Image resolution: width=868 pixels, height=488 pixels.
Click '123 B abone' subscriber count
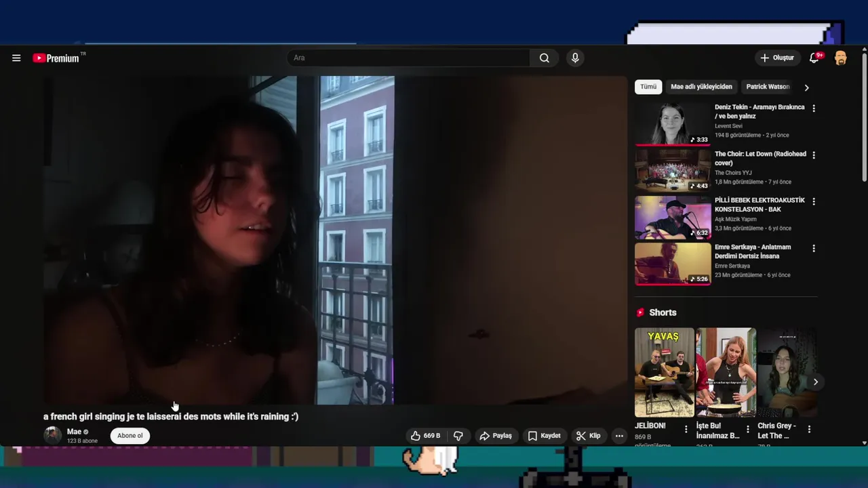click(82, 441)
